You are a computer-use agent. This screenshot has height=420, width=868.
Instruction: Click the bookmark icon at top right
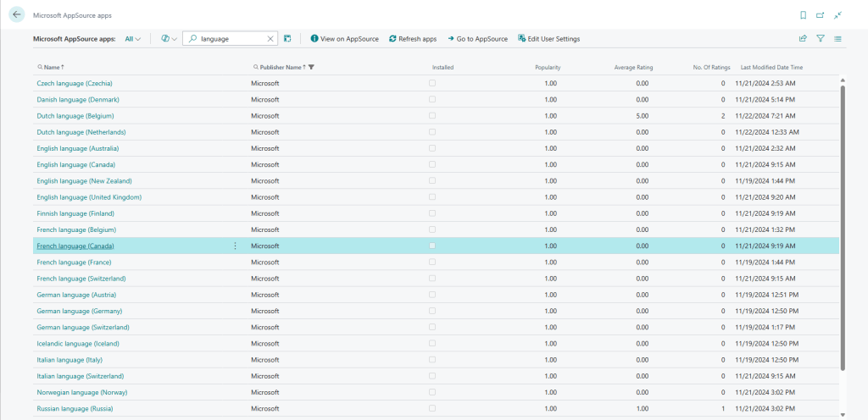coord(804,15)
